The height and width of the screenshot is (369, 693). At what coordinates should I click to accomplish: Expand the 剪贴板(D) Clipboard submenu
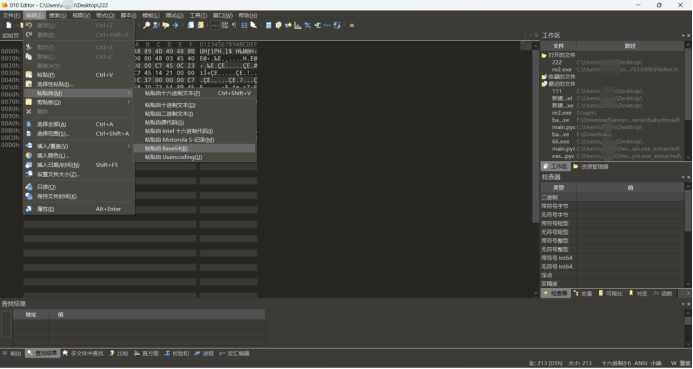(x=79, y=102)
